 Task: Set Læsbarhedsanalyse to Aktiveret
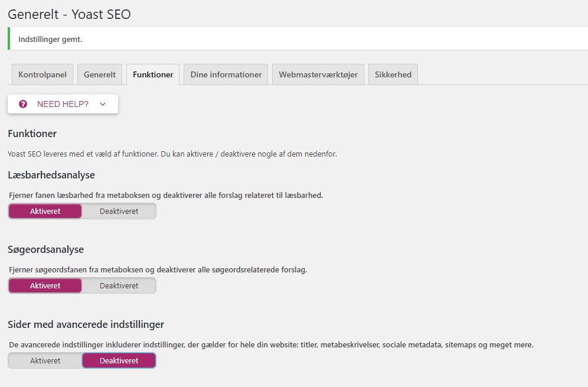pyautogui.click(x=45, y=211)
